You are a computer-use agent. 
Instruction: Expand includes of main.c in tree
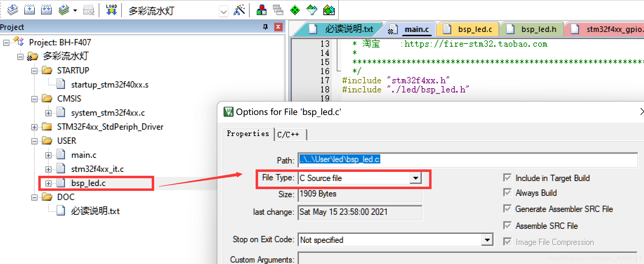[x=48, y=155]
